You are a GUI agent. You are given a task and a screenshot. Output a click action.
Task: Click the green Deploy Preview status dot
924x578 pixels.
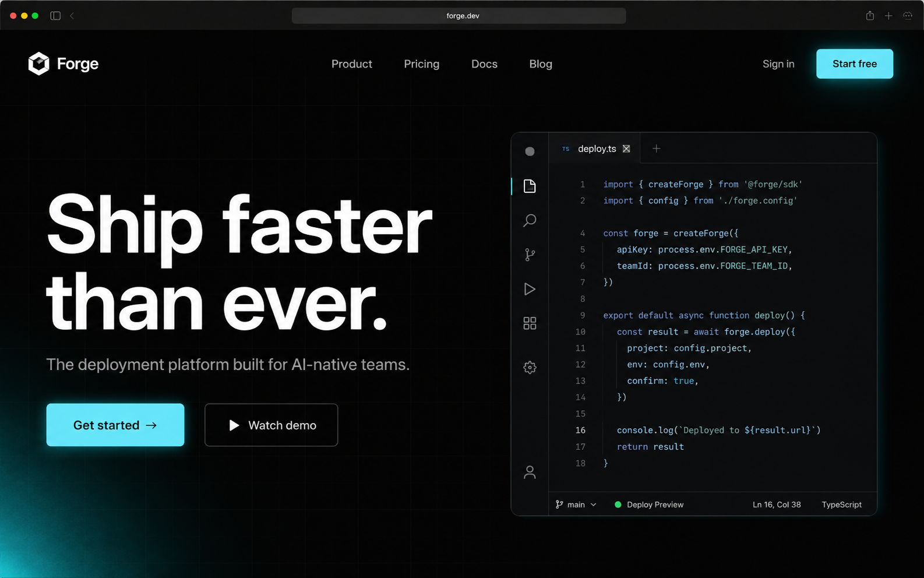pos(618,505)
